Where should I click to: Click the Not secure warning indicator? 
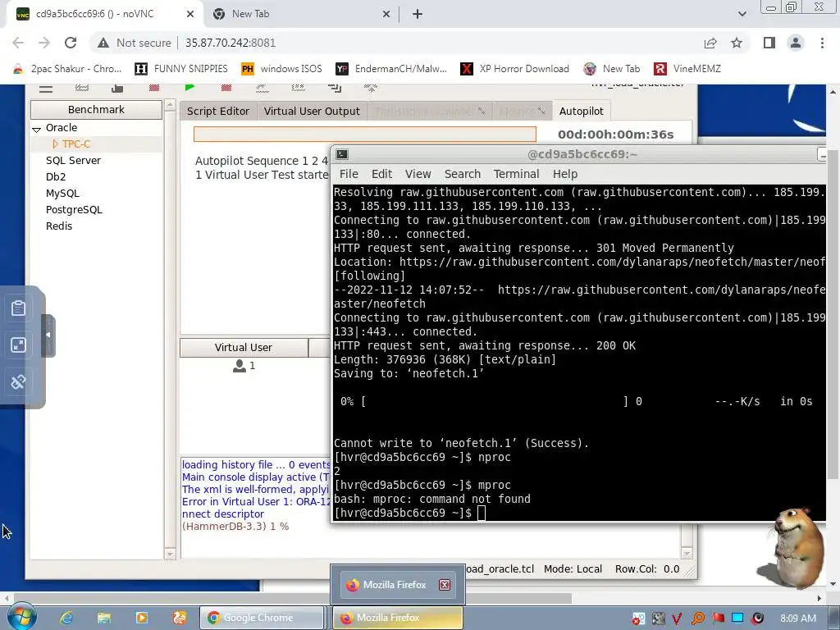pyautogui.click(x=134, y=43)
